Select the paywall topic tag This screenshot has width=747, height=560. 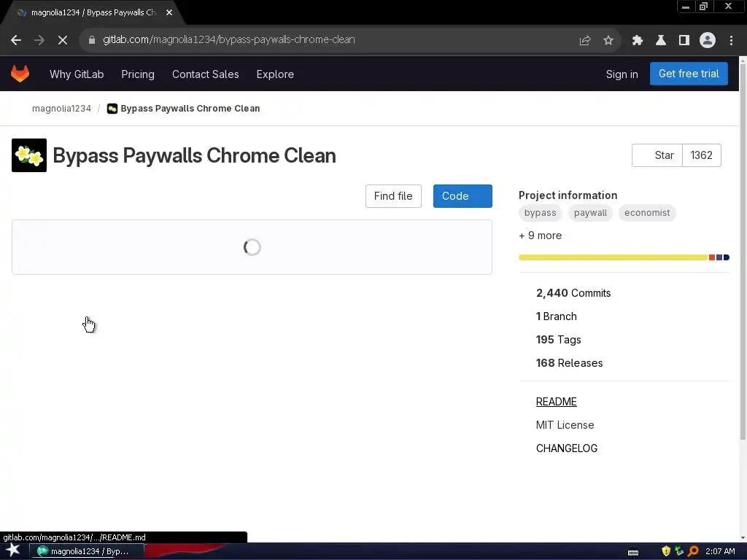tap(590, 213)
